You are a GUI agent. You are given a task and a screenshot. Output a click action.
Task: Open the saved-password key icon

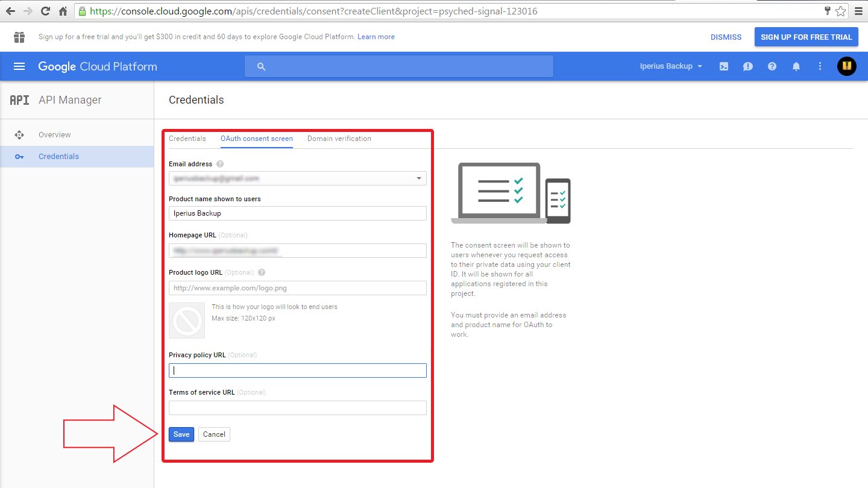coord(828,11)
